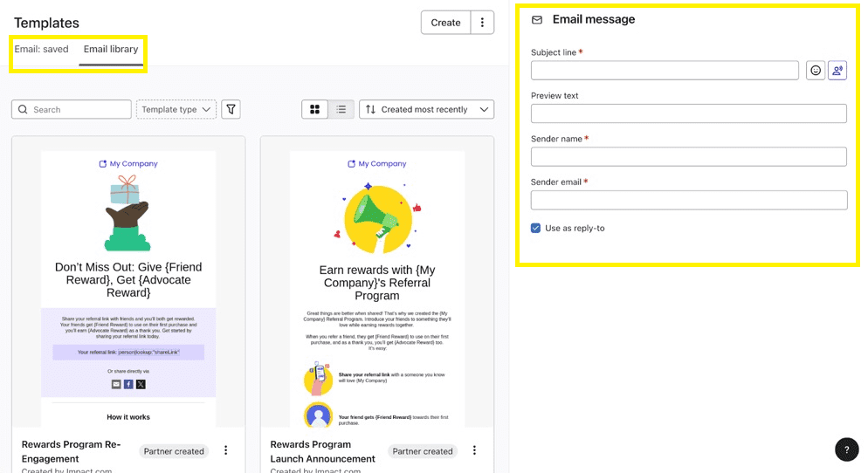Screen dimensions: 868x473
Task: Open the emoji picker for subject line
Action: [816, 71]
